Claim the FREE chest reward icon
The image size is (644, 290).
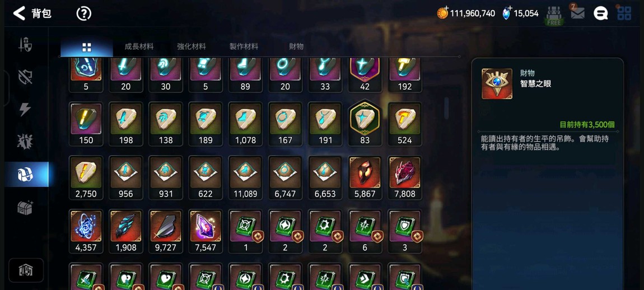tap(554, 16)
